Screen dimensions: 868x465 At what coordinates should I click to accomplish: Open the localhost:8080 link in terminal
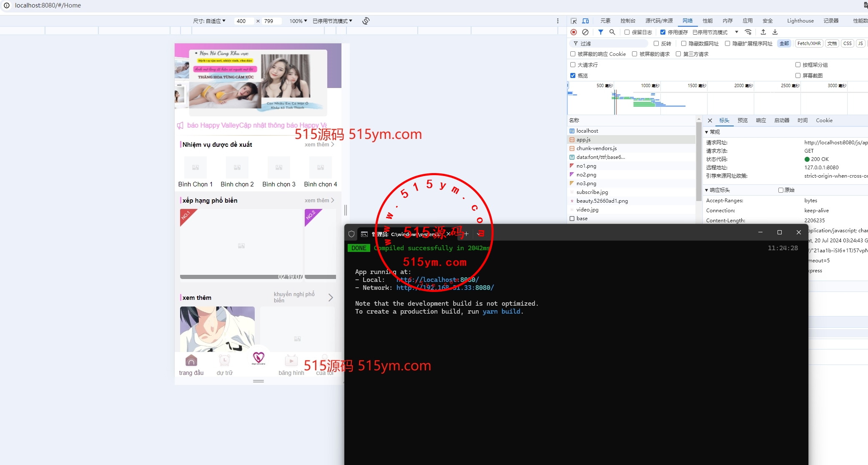coord(437,280)
